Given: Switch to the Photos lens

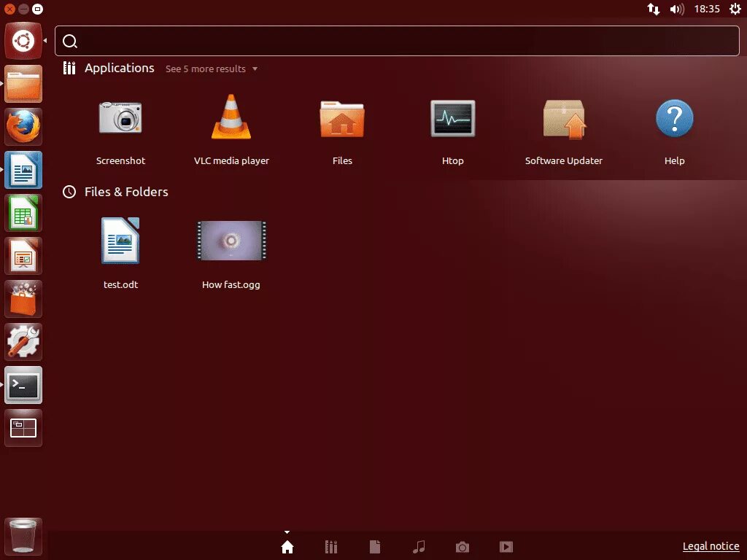Looking at the screenshot, I should click(462, 547).
